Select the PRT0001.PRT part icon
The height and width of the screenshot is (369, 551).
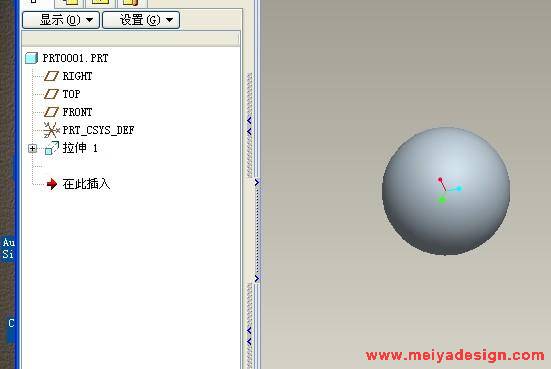point(32,58)
